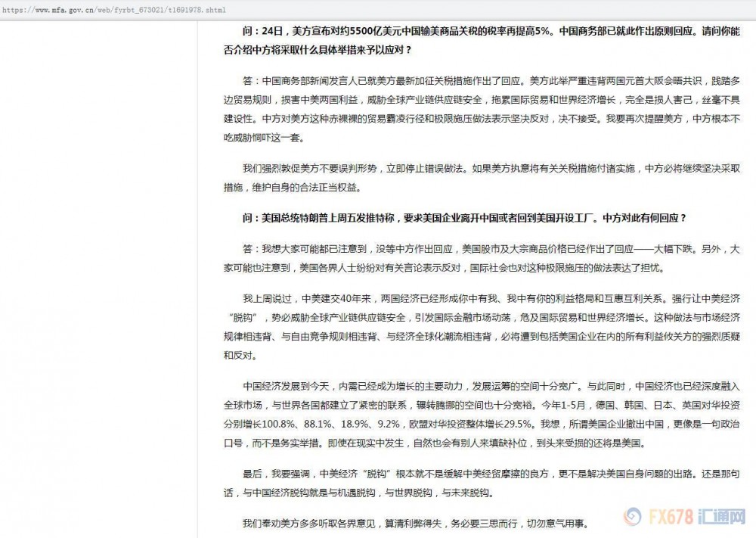Click the line '措施，维护自身的合法正当权益。'
Viewport: 756px width, 538px height.
click(293, 187)
